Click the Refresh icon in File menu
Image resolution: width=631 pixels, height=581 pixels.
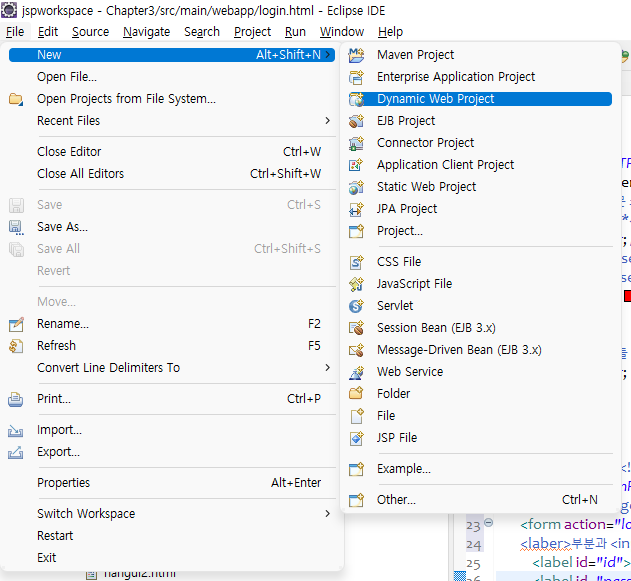[16, 346]
